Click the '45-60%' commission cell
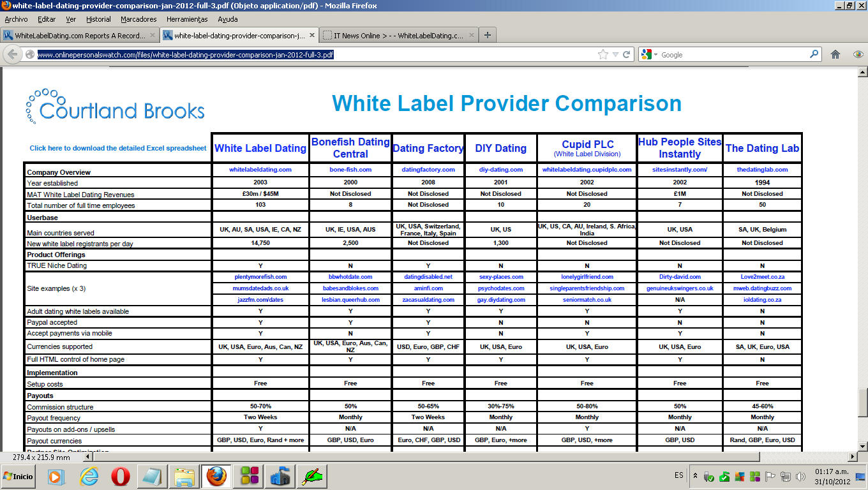 pyautogui.click(x=762, y=406)
